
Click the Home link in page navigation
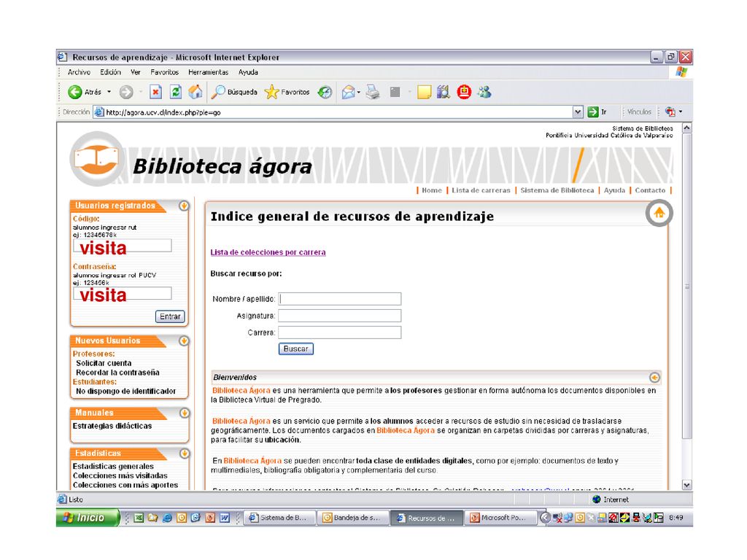click(432, 190)
